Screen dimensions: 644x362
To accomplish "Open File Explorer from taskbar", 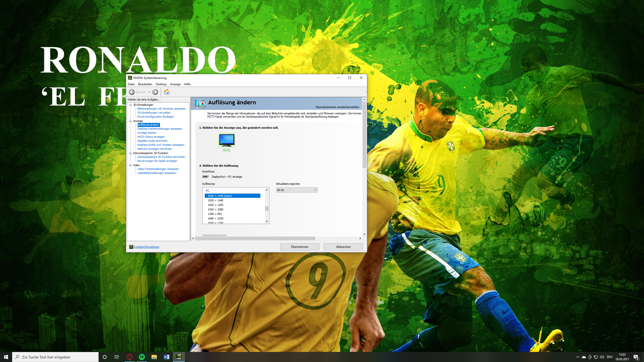I will point(154,357).
